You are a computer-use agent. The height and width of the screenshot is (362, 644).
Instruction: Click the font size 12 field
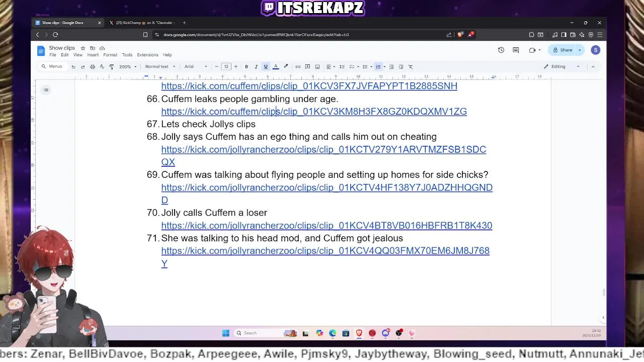click(x=226, y=66)
